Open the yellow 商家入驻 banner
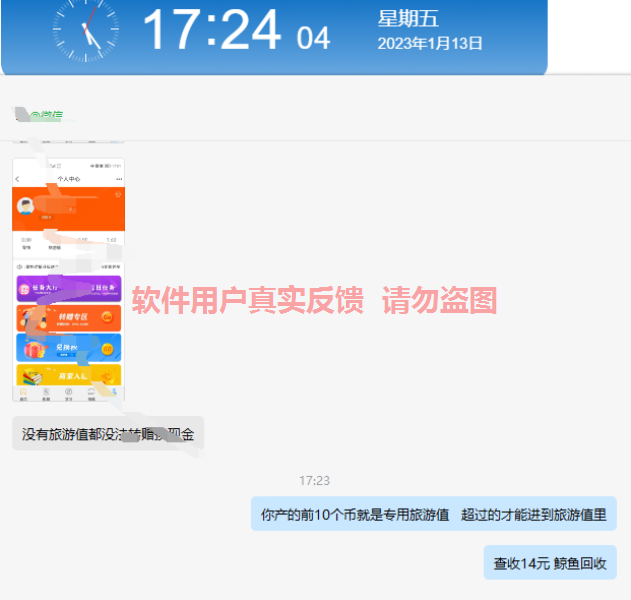Image resolution: width=631 pixels, height=600 pixels. pyautogui.click(x=68, y=375)
